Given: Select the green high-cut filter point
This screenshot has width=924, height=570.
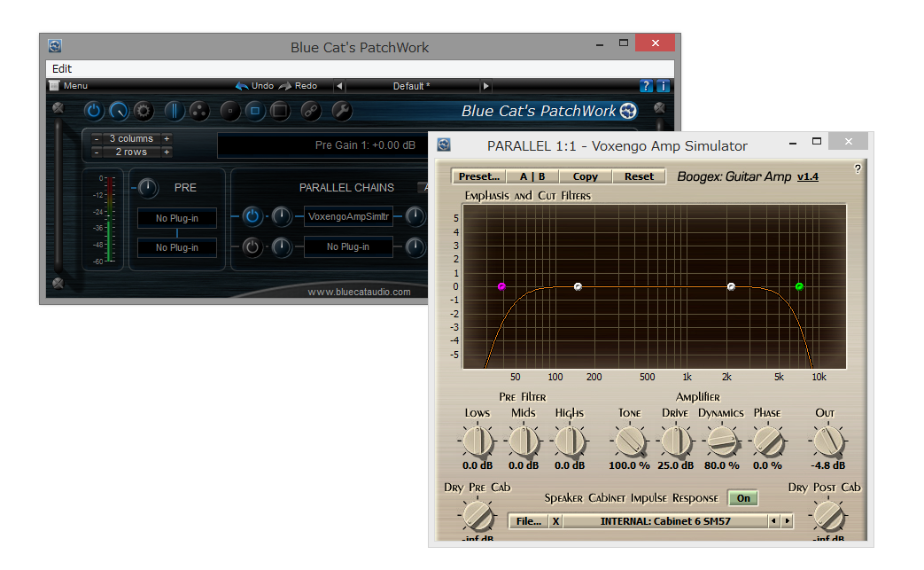Looking at the screenshot, I should click(x=799, y=286).
